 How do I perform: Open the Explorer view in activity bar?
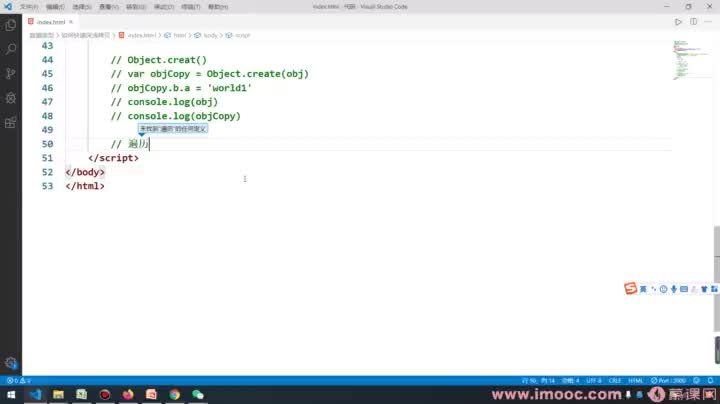pos(11,25)
